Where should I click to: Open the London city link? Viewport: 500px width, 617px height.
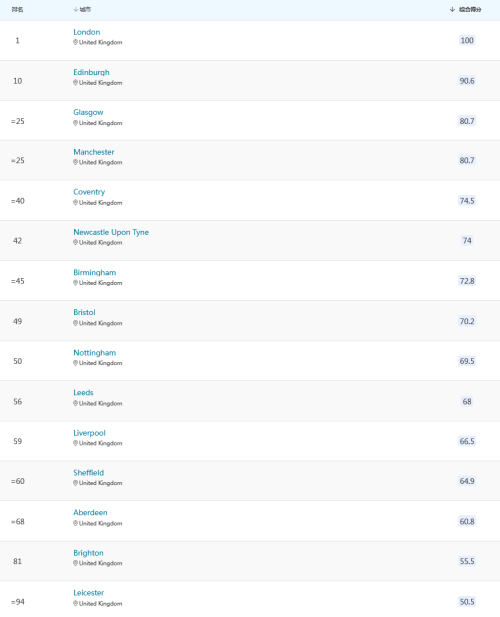pyautogui.click(x=87, y=32)
